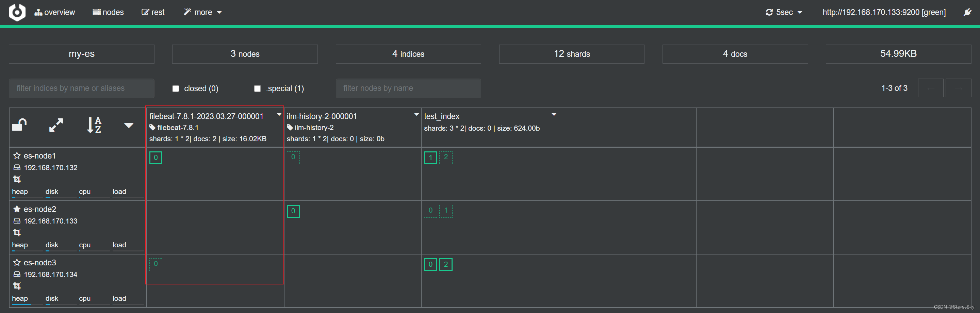Open the rest interface

tap(153, 12)
